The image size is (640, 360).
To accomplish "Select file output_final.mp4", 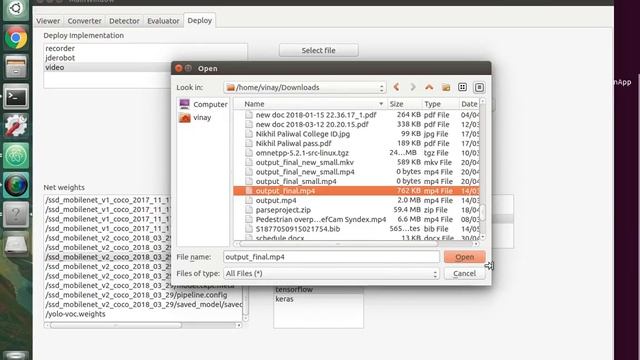I will coord(356,191).
